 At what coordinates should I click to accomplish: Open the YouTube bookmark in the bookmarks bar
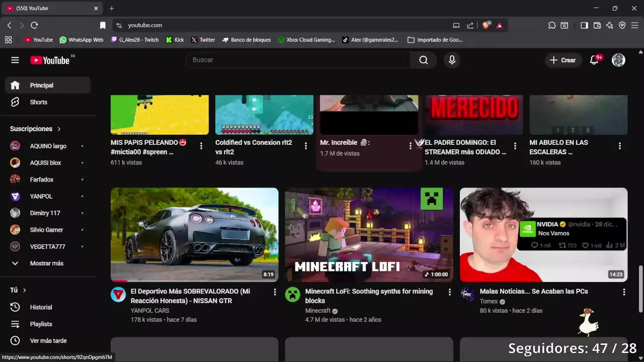39,40
